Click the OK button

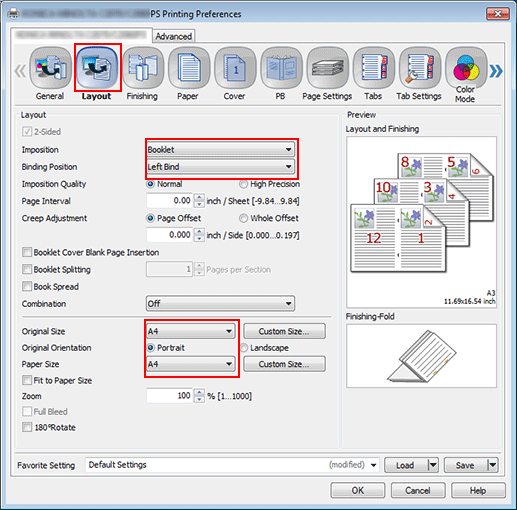tap(358, 490)
